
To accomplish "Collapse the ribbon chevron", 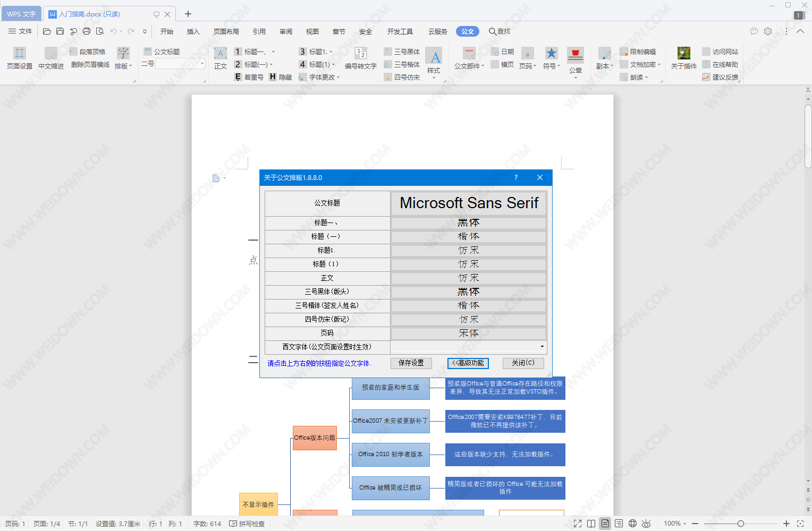I will (x=800, y=31).
